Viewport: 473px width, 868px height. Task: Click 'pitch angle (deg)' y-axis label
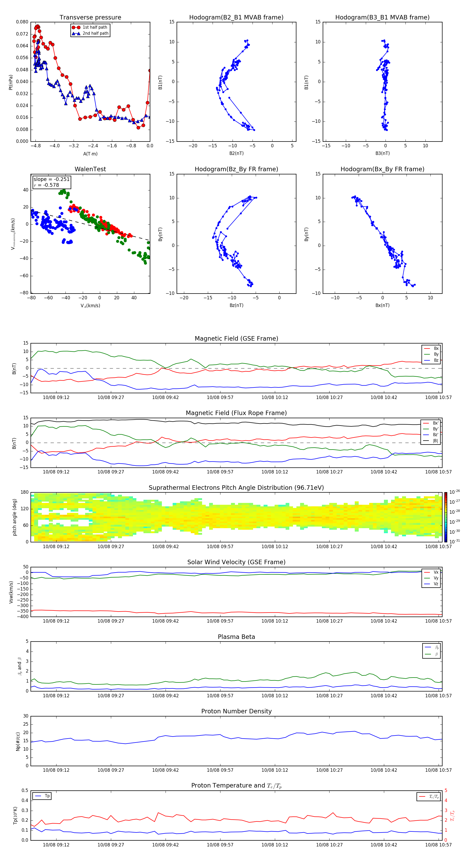(x=14, y=517)
